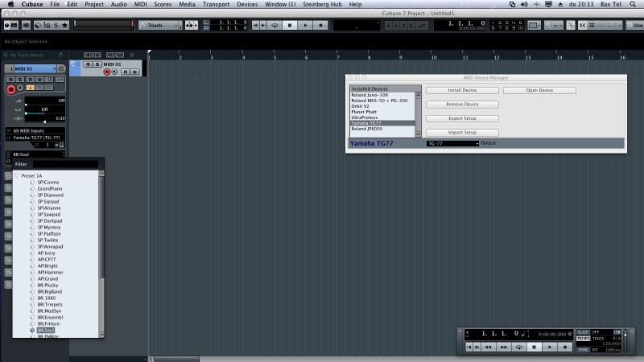644x362 pixels.
Task: Toggle Read automation on MIDI 01 track list
Action: point(126,72)
